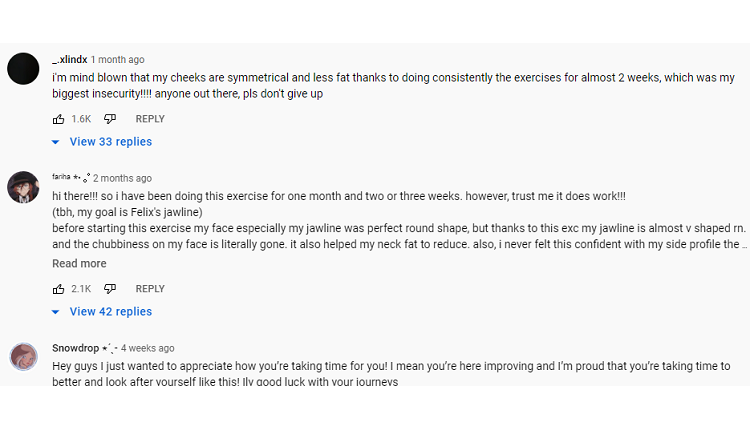
Task: Click the arrow beside View 42 replies
Action: (x=55, y=312)
